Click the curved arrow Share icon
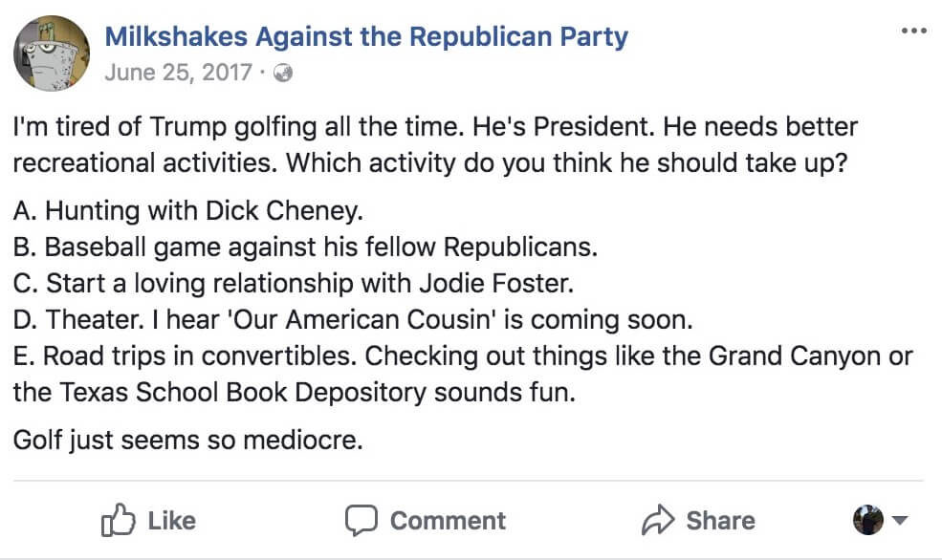The image size is (942, 560). (x=658, y=520)
